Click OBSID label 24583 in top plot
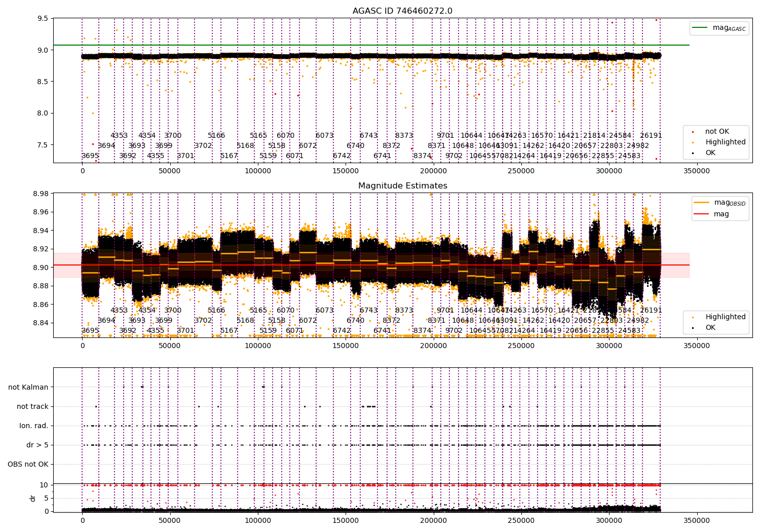Screen dimensions: 760x532 click(629, 156)
